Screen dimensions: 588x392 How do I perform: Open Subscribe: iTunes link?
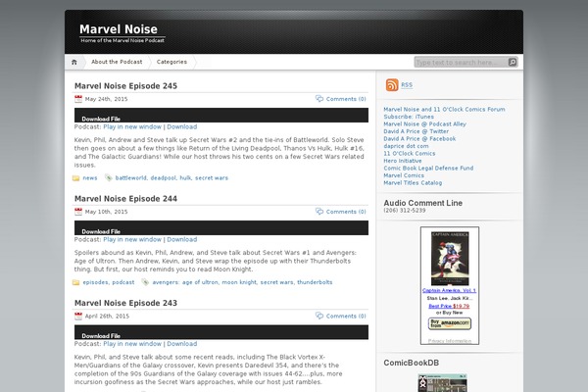pos(409,117)
